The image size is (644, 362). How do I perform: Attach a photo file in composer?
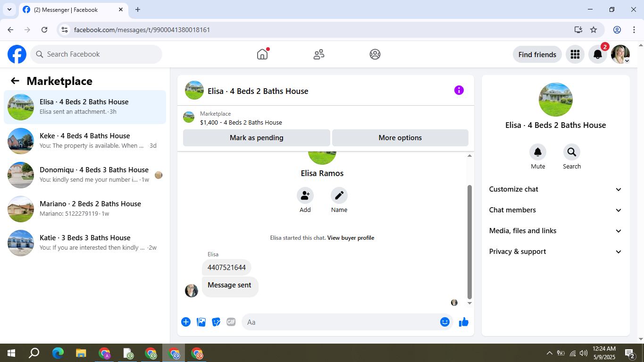point(201,322)
